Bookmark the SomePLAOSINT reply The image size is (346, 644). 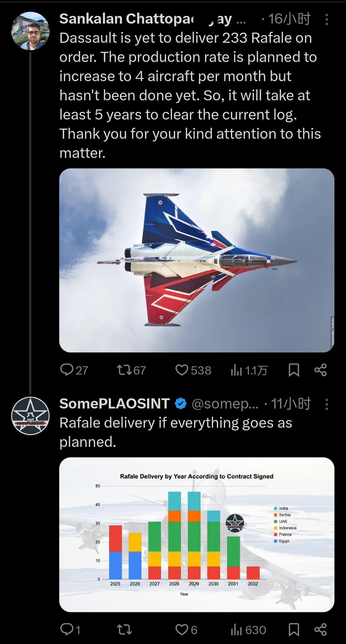[x=294, y=630]
